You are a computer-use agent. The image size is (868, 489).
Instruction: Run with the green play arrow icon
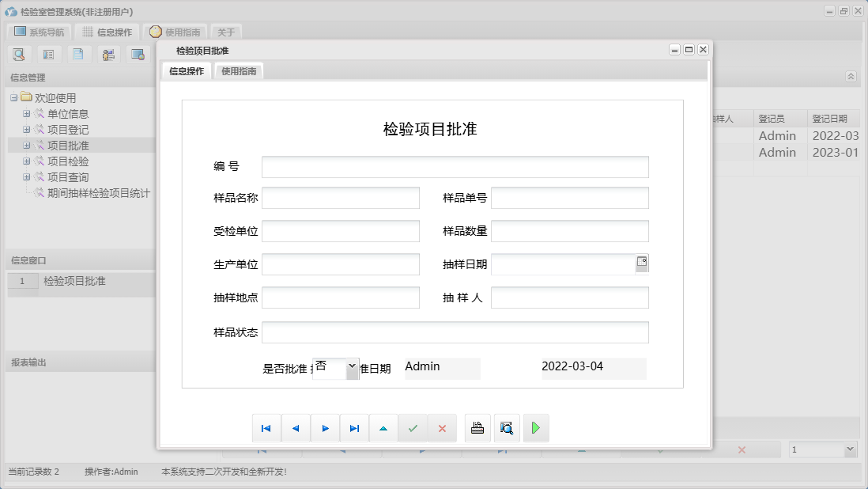536,427
